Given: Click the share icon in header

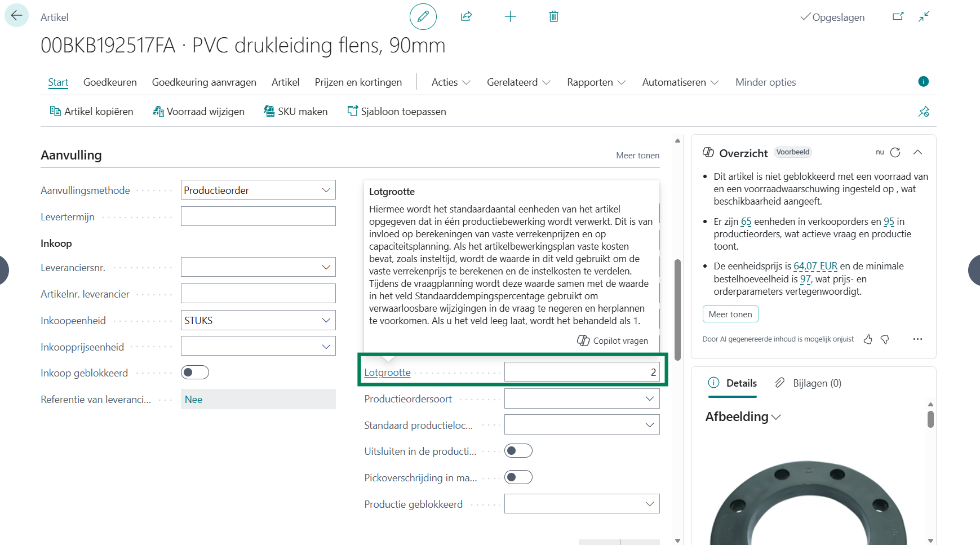Looking at the screenshot, I should pos(466,17).
